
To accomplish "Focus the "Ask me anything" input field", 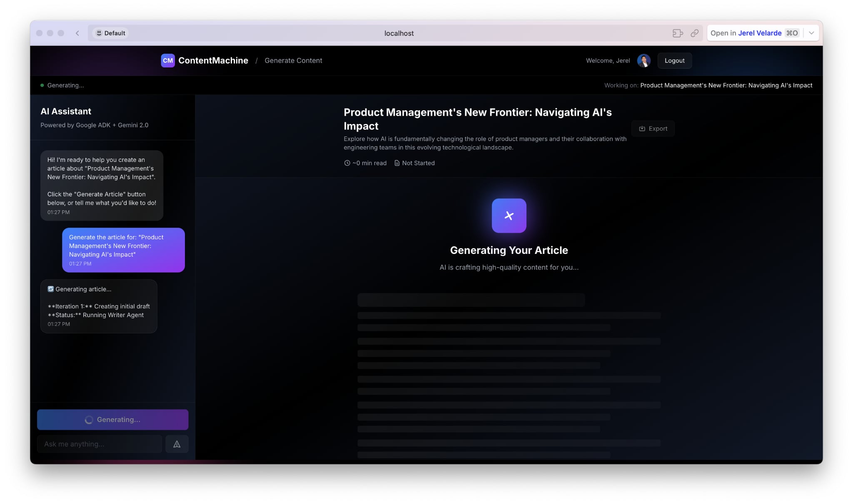I will point(99,444).
